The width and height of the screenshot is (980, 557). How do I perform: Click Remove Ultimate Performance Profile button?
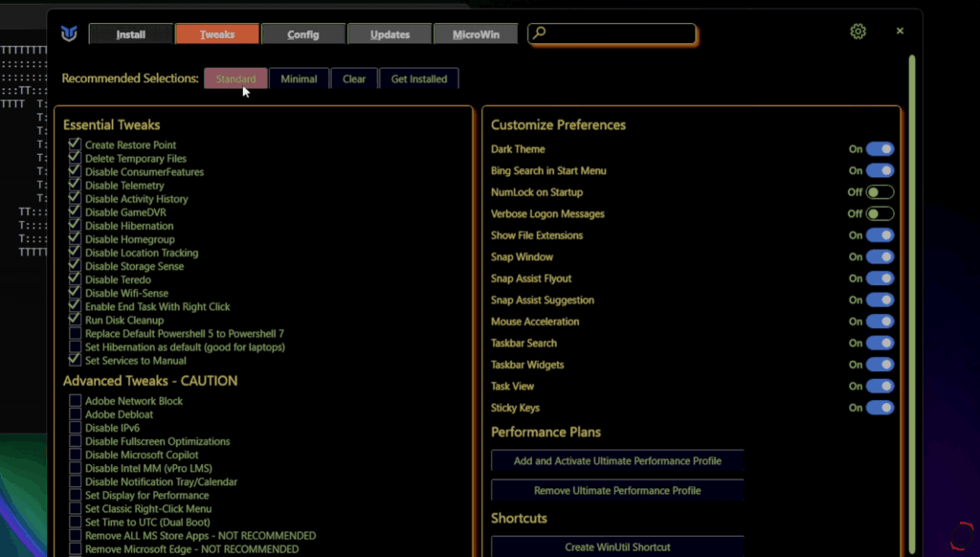click(617, 491)
